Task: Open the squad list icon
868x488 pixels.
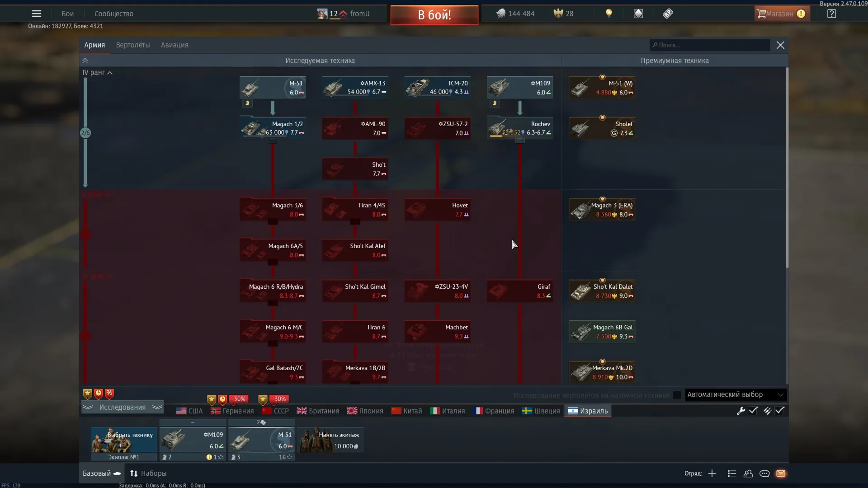Action: point(732,474)
